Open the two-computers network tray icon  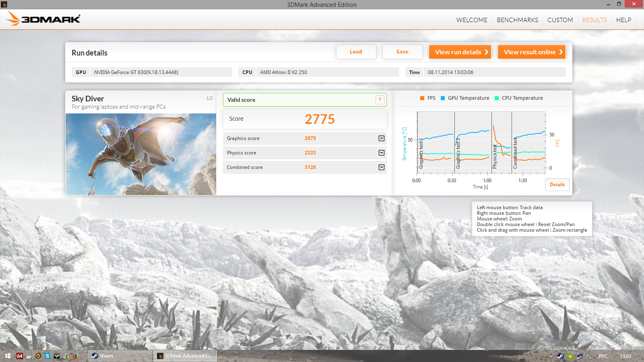click(580, 356)
